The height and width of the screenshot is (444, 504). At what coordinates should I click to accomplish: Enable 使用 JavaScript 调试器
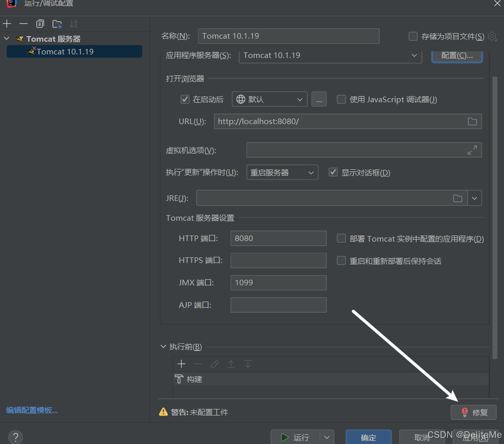(341, 99)
